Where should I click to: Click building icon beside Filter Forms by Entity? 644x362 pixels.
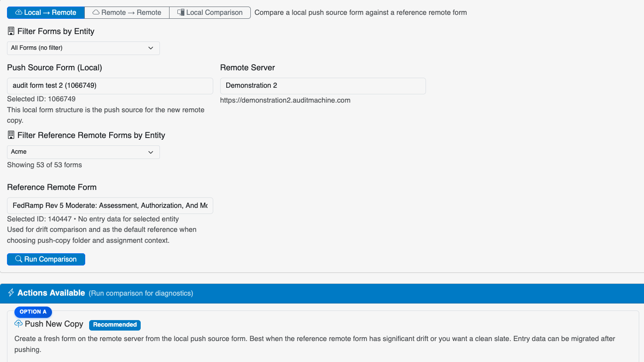click(11, 31)
